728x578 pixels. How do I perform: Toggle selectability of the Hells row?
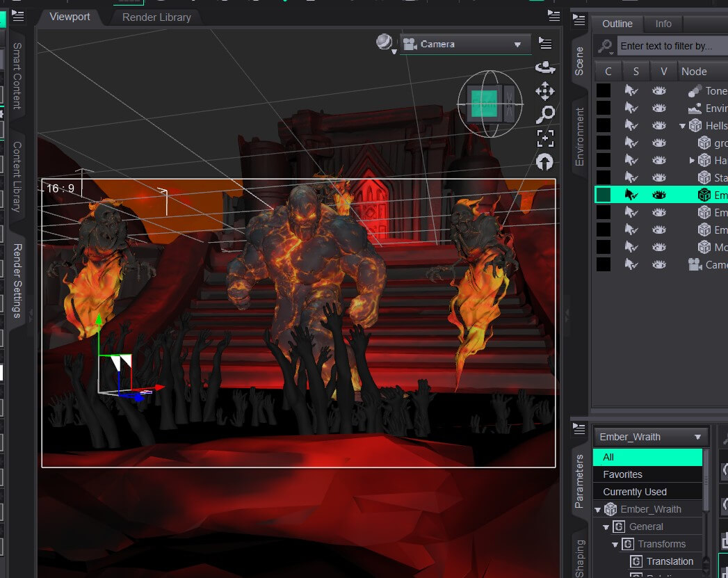pyautogui.click(x=631, y=125)
